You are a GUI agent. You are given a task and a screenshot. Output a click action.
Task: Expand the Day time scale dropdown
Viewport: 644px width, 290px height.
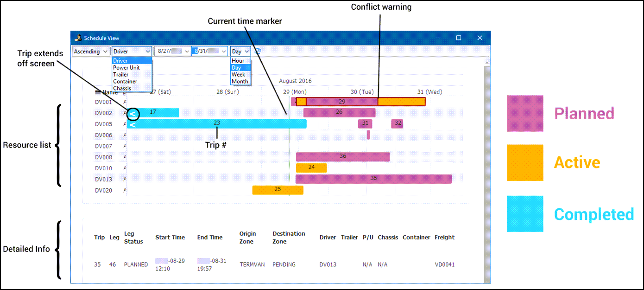tap(240, 52)
